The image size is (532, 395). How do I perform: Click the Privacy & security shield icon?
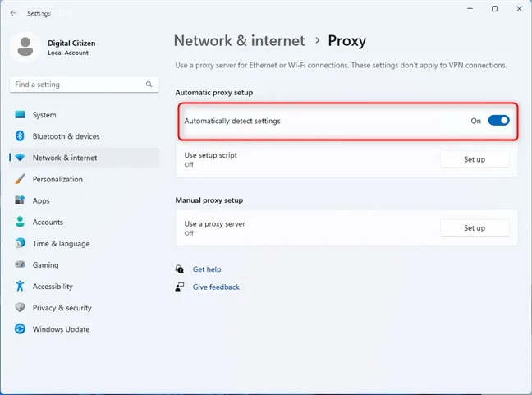pyautogui.click(x=20, y=308)
